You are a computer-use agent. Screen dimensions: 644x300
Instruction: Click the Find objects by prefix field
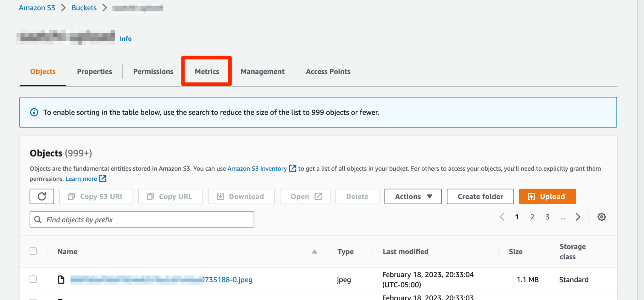(x=142, y=219)
